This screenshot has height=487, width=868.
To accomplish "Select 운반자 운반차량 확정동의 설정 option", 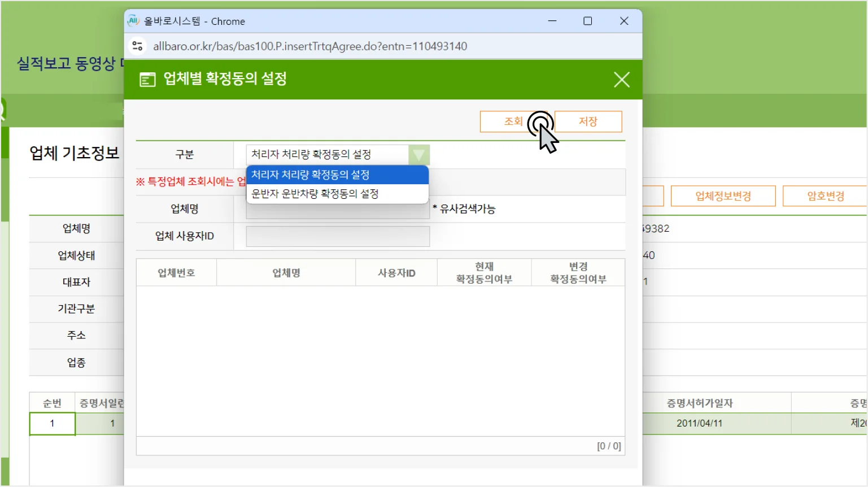I will pos(337,194).
